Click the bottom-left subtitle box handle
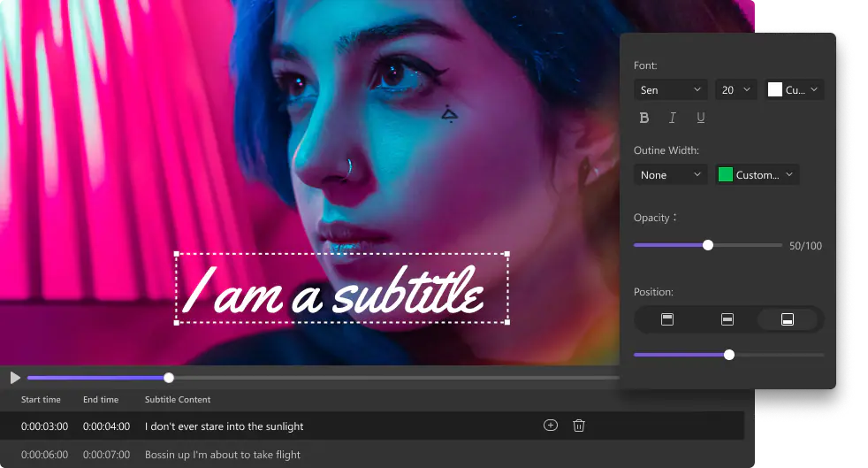868x468 pixels. pyautogui.click(x=177, y=322)
